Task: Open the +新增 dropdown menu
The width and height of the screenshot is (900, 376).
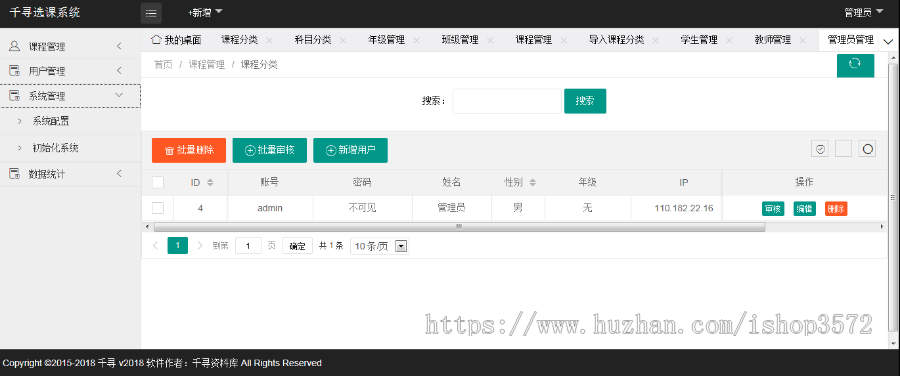Action: pos(205,12)
